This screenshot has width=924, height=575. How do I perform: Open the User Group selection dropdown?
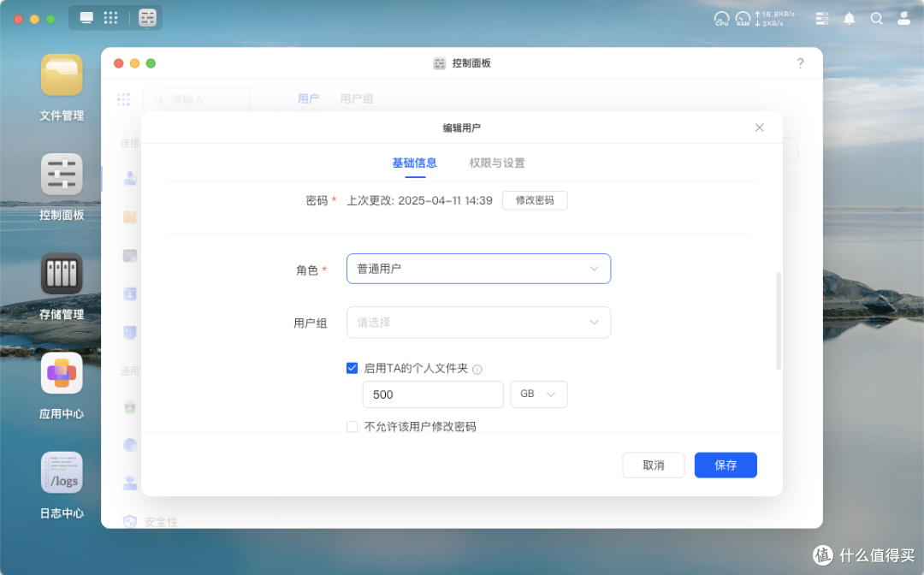[478, 323]
